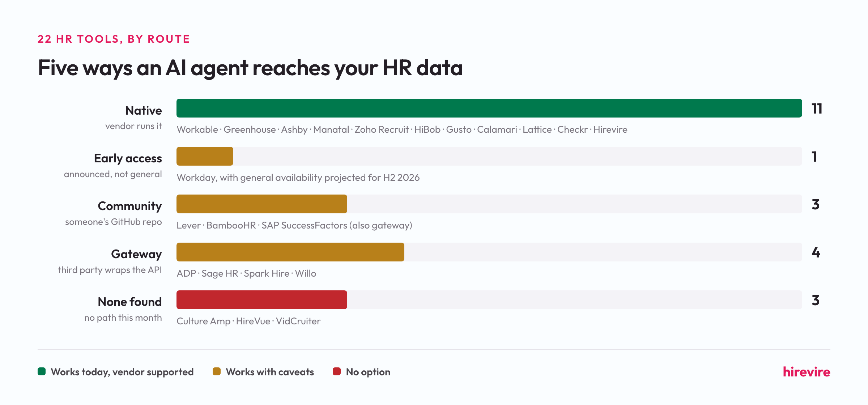The width and height of the screenshot is (868, 405).
Task: Click 'Calamari' in the Native list
Action: pyautogui.click(x=497, y=129)
